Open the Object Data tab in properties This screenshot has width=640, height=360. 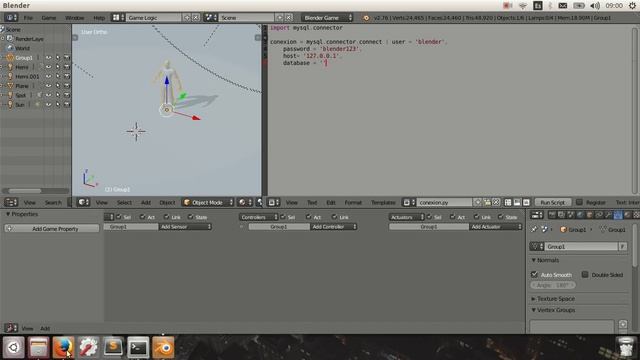click(x=618, y=215)
